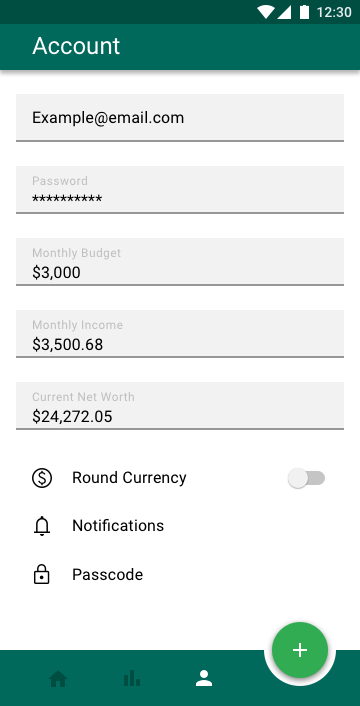
Task: Edit the Current Net Worth field
Action: click(x=180, y=406)
